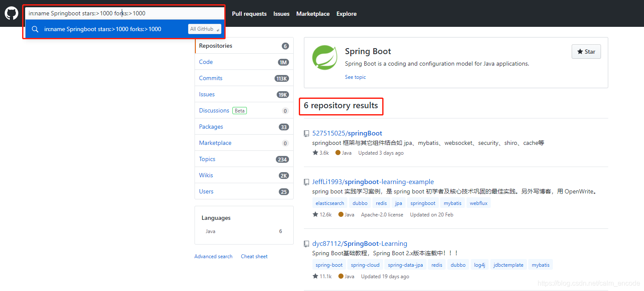644x291 pixels.
Task: Click the 12.6k star count
Action: click(322, 214)
